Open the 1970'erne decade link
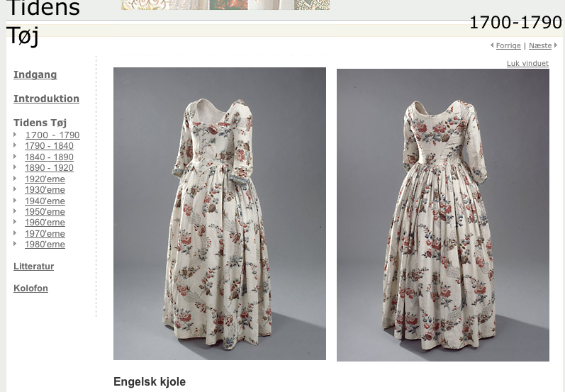This screenshot has height=392, width=565. click(45, 234)
